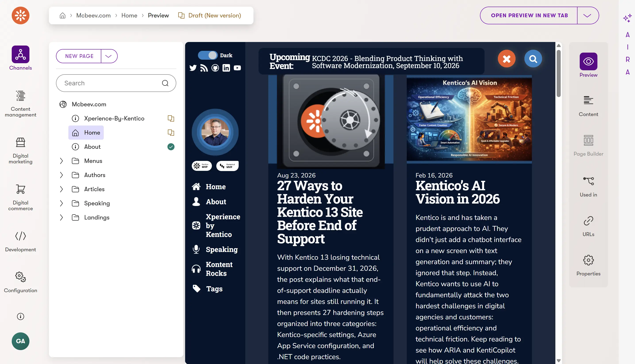Viewport: 635px width, 364px height.
Task: Close the upcoming event banner
Action: (x=507, y=59)
